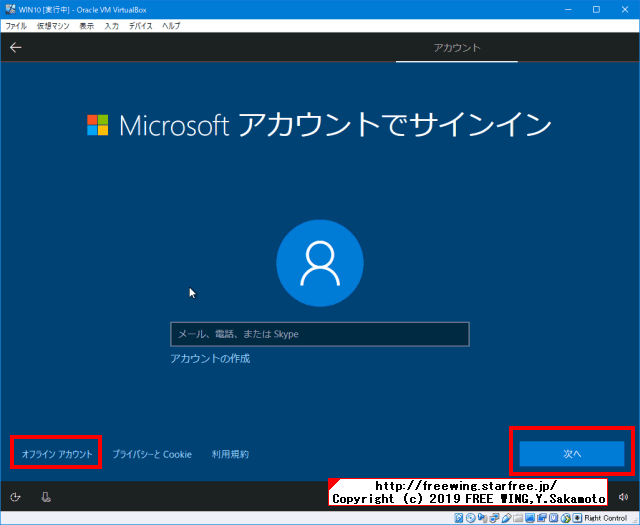
Task: Minimize the VirtualBox window
Action: [x=568, y=9]
